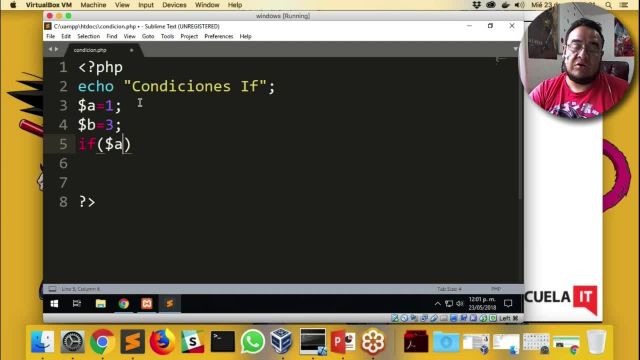Image resolution: width=640 pixels, height=360 pixels.
Task: Click the editor vertical scrollbar
Action: click(x=520, y=129)
